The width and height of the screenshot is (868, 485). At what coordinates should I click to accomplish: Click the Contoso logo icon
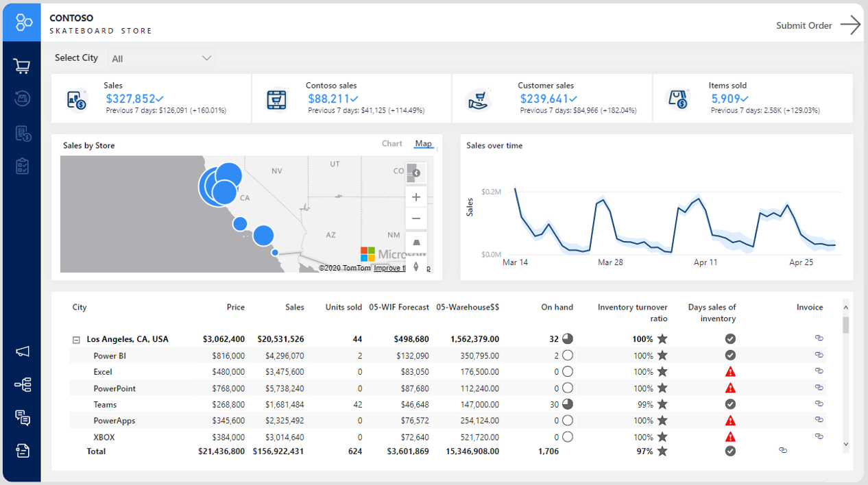tap(23, 23)
